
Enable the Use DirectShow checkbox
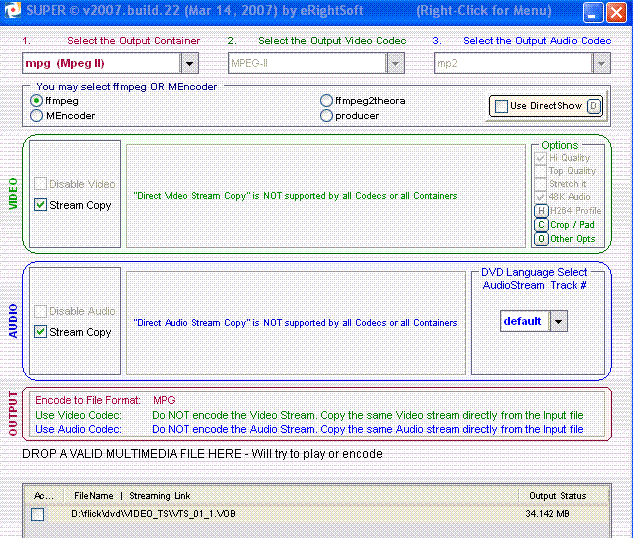pos(501,107)
